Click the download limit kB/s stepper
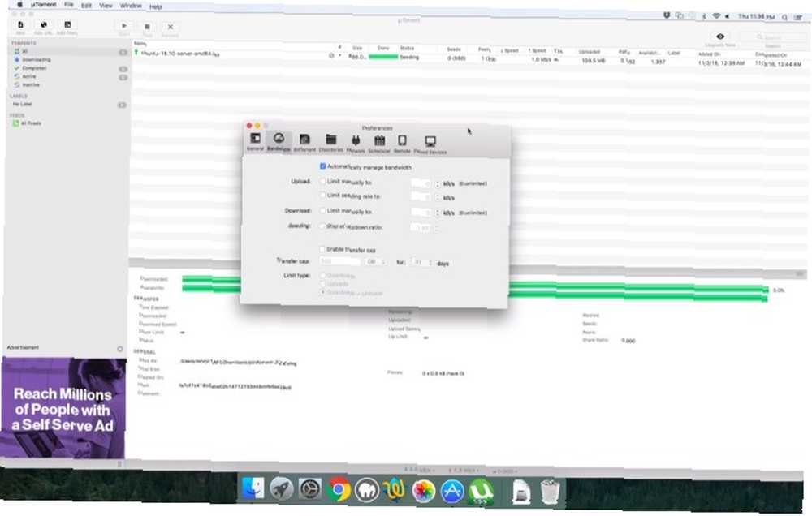Screen dimensions: 812x516 pos(438,213)
